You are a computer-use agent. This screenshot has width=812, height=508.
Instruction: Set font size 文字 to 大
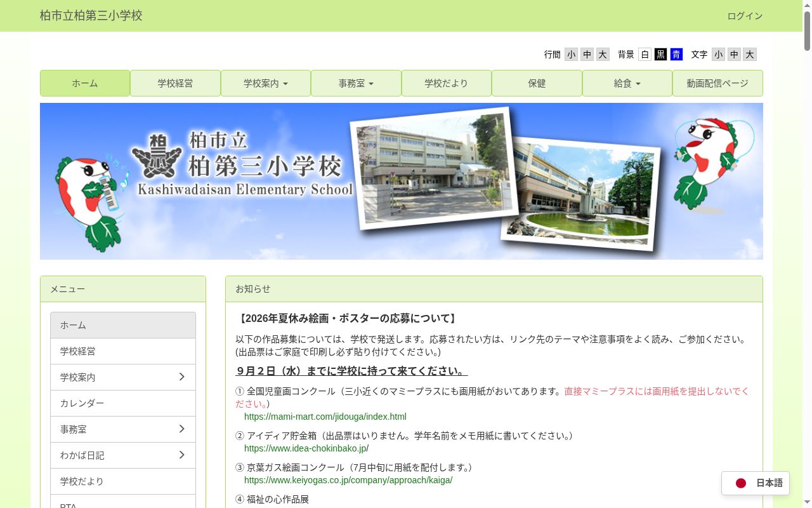[750, 55]
